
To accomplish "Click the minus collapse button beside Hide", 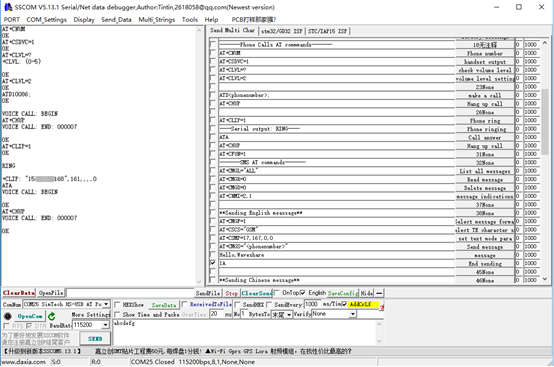I will [x=379, y=293].
